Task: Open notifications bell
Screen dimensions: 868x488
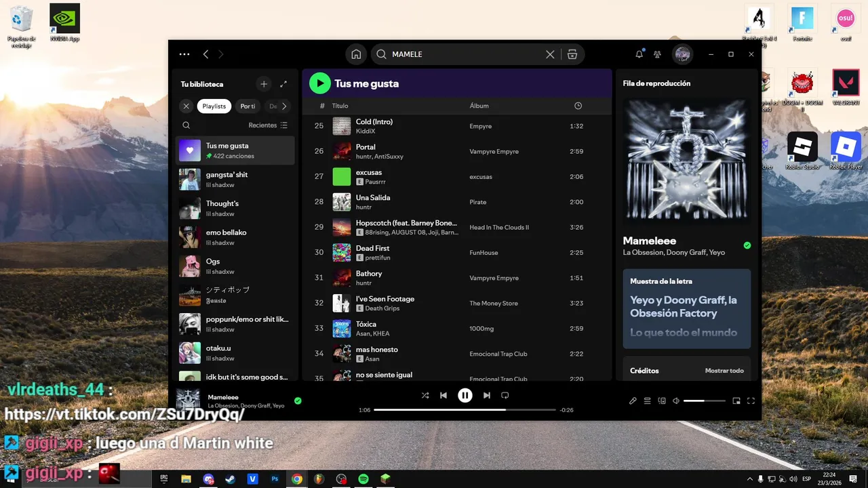Action: point(639,54)
